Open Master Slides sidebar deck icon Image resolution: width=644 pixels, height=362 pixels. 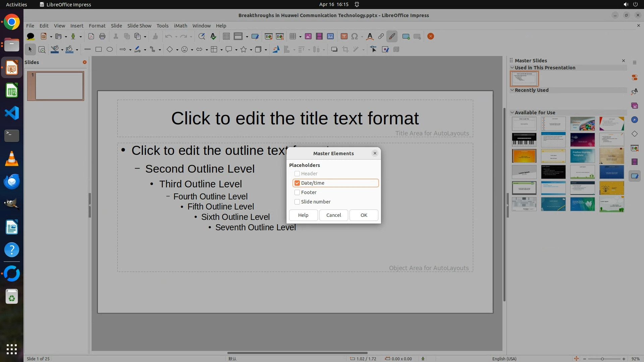[x=634, y=176]
